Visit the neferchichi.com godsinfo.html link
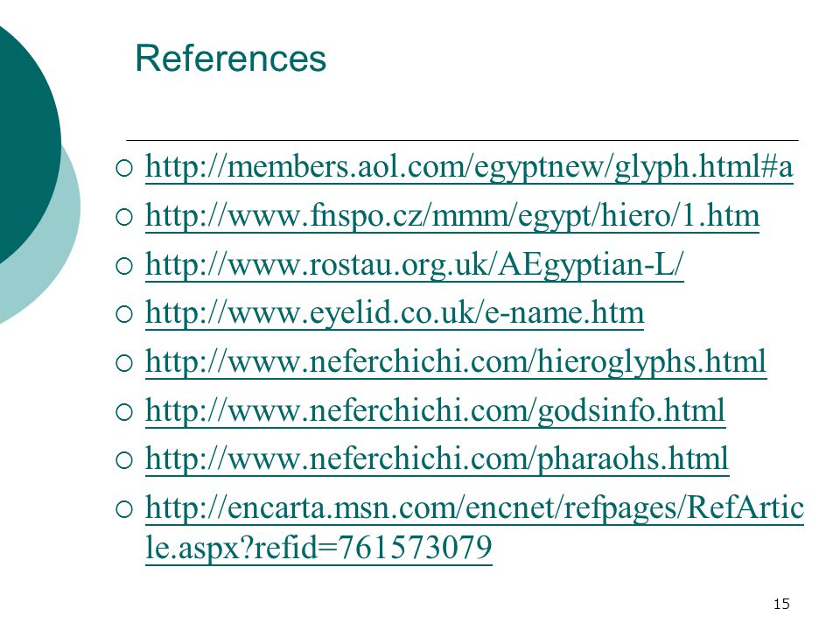The width and height of the screenshot is (840, 630). point(435,411)
